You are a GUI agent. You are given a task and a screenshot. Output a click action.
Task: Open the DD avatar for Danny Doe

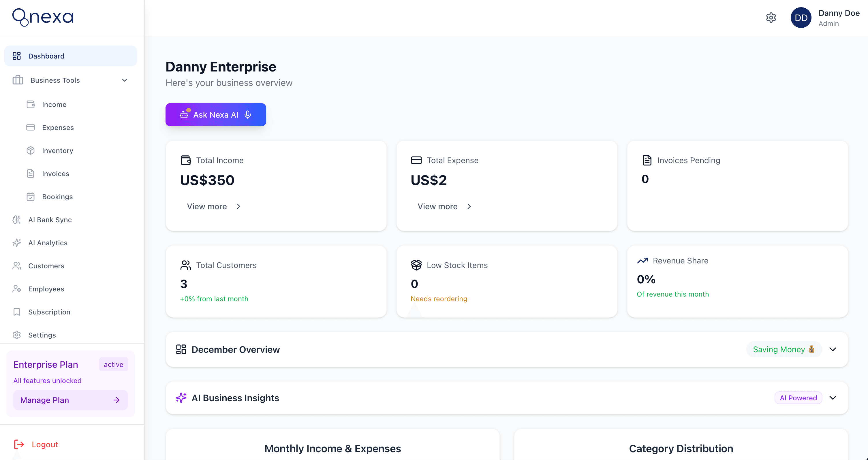coord(801,18)
